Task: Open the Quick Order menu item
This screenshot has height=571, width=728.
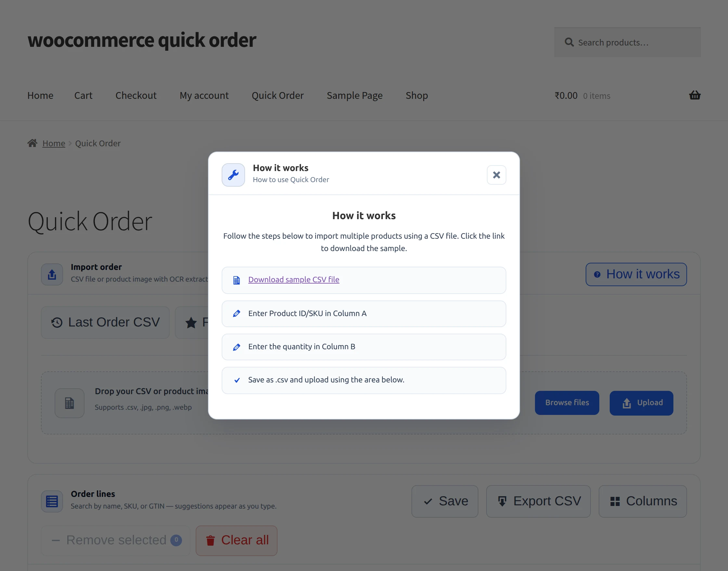Action: (x=278, y=96)
